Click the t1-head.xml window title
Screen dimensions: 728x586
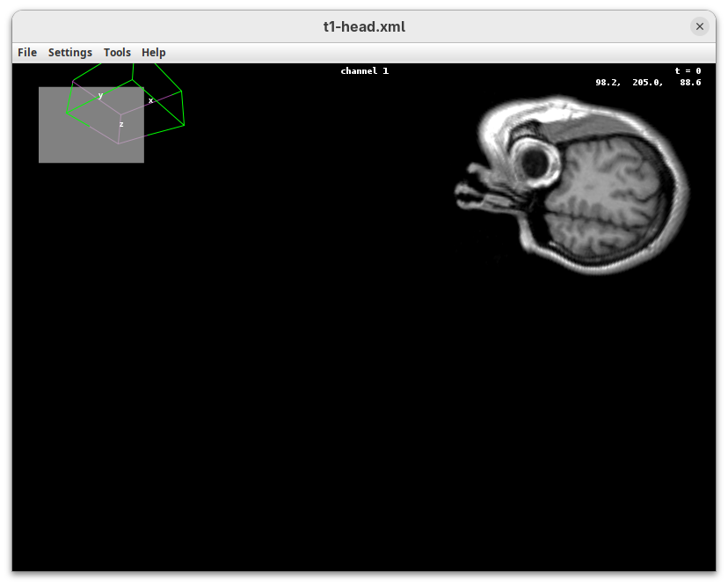point(364,26)
